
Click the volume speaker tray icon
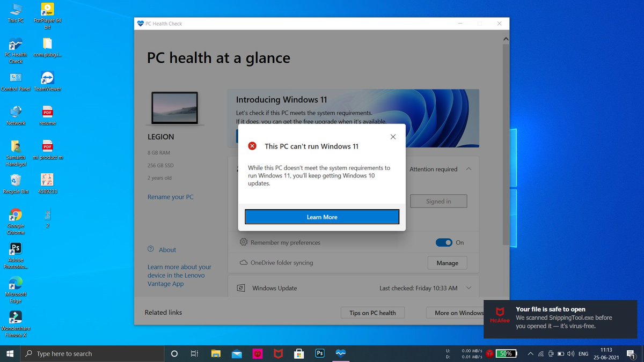[570, 353]
